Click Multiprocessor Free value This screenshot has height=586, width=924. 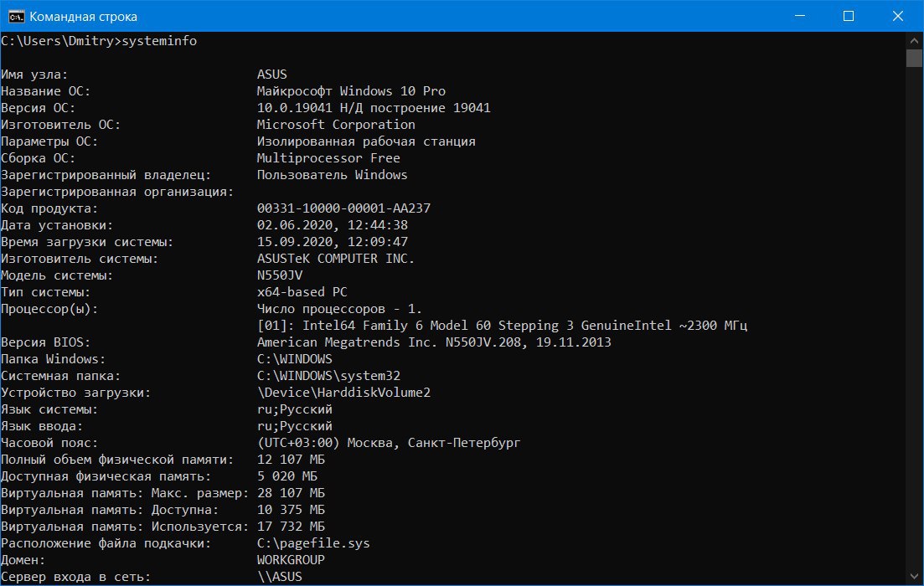328,158
